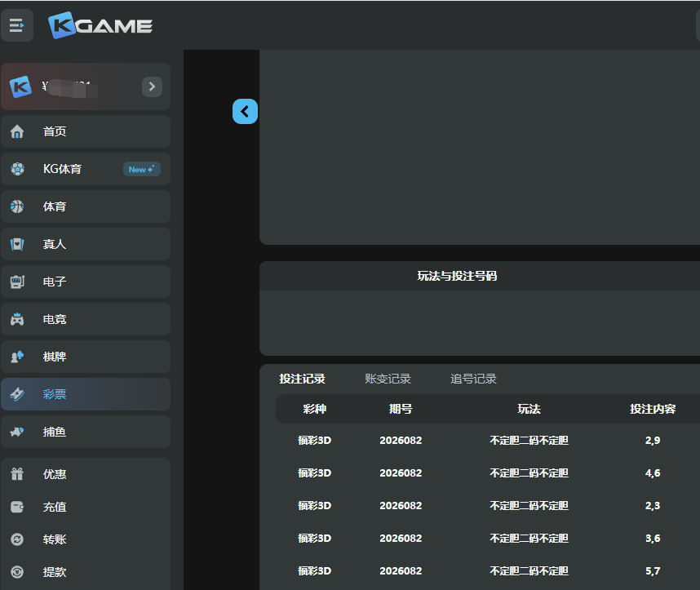Click the KGAME logo
700x590 pixels.
[x=100, y=25]
